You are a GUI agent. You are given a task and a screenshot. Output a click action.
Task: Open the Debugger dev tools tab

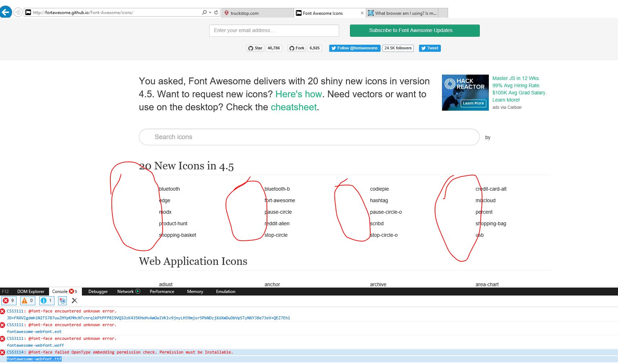[98, 292]
